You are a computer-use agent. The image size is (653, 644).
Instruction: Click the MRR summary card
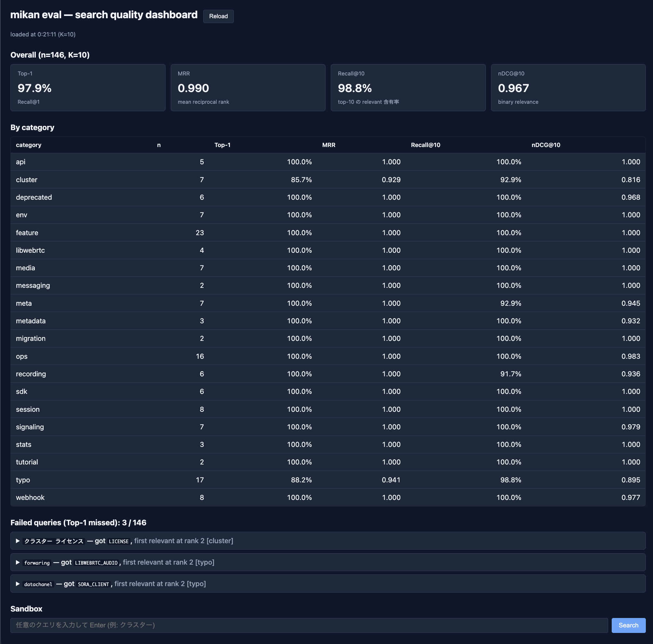click(x=248, y=87)
